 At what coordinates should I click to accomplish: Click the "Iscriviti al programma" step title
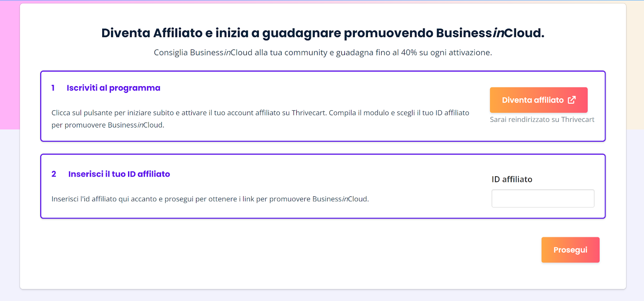(113, 88)
